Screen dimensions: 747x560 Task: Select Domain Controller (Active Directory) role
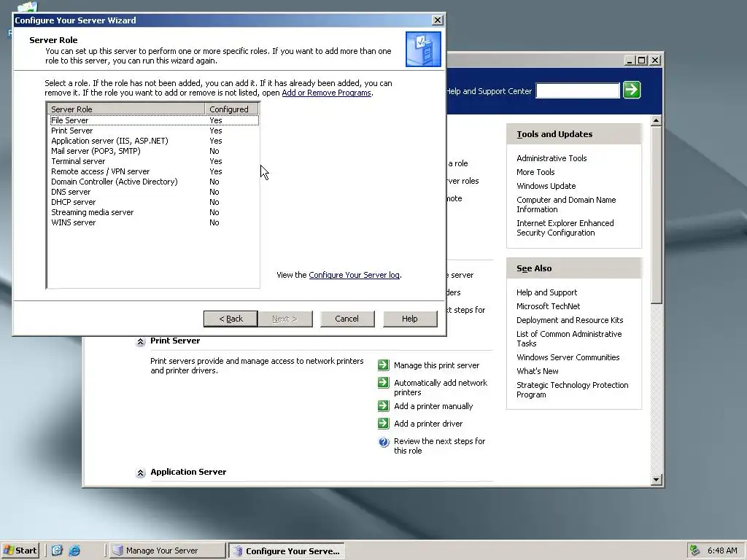tap(154, 182)
